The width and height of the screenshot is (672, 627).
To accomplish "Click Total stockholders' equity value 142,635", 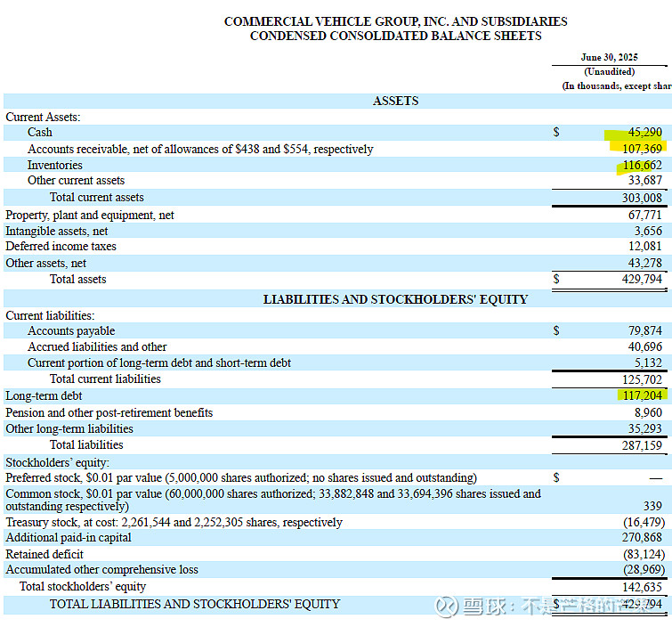I will (642, 587).
